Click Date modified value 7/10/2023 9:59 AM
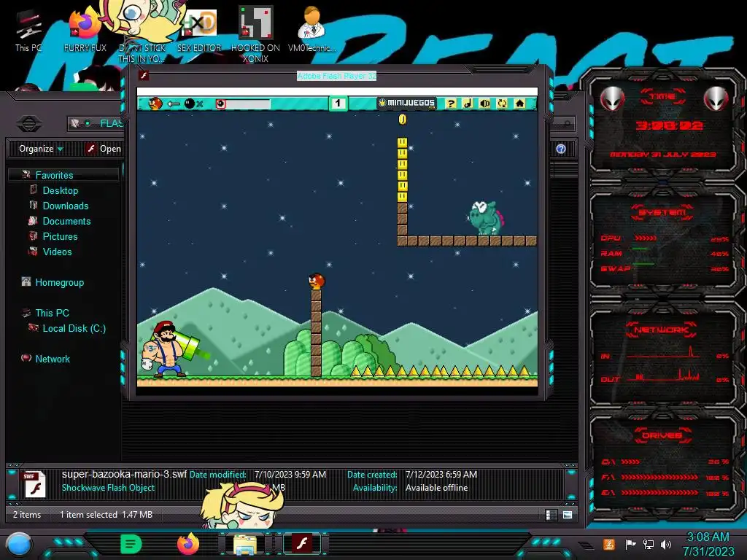The image size is (747, 560). (290, 474)
